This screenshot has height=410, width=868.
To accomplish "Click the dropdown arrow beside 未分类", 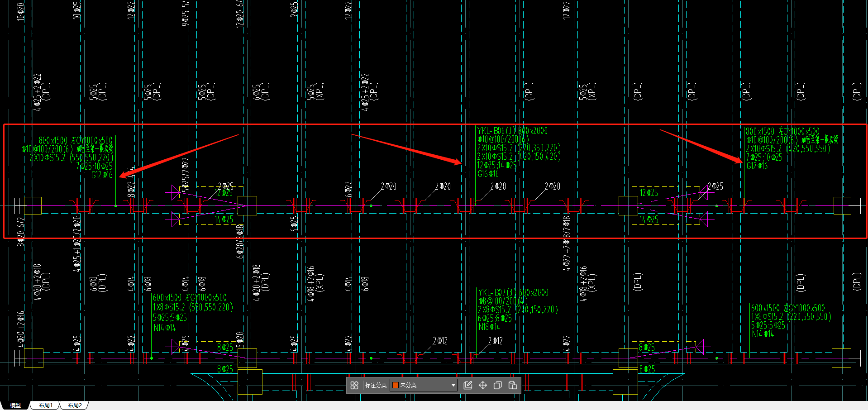I will pyautogui.click(x=453, y=385).
